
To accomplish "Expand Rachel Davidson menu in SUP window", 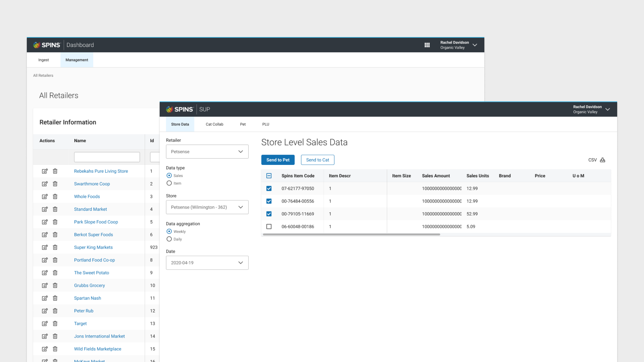I will tap(607, 110).
